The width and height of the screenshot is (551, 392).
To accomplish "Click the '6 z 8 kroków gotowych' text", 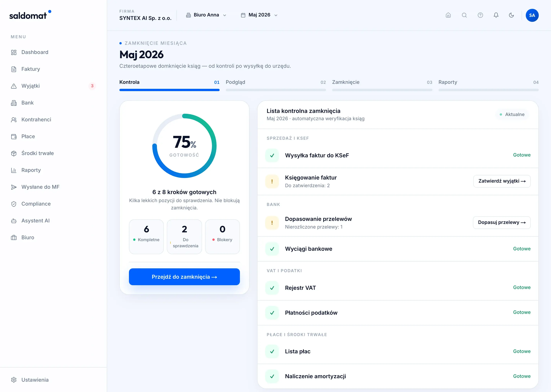I will tap(184, 192).
